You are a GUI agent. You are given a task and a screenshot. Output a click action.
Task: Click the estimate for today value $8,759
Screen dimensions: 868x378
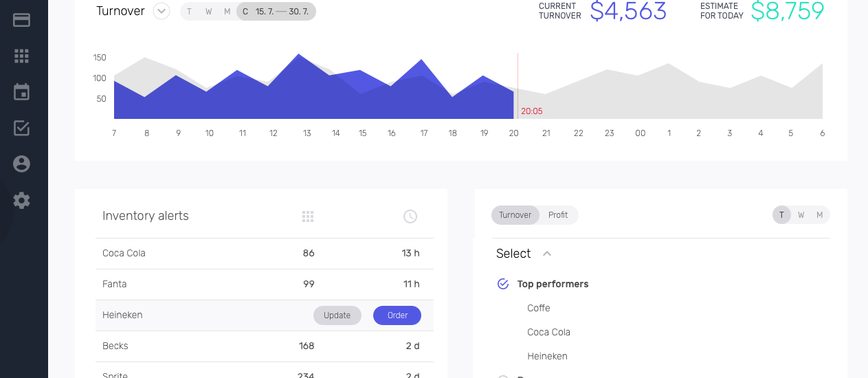(x=788, y=11)
